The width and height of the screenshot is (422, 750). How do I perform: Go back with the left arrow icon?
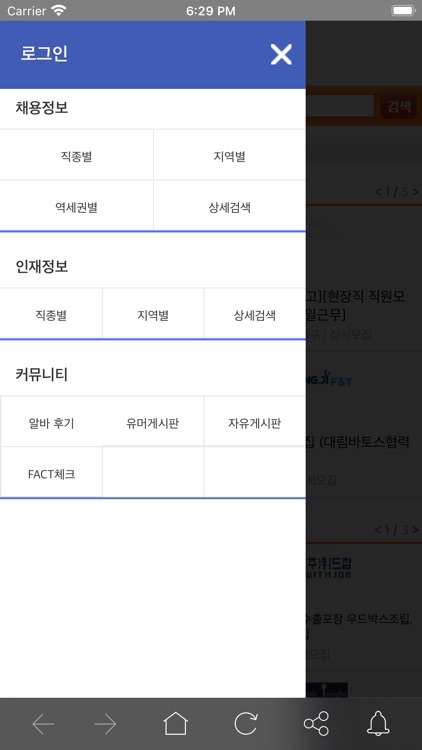tap(43, 724)
